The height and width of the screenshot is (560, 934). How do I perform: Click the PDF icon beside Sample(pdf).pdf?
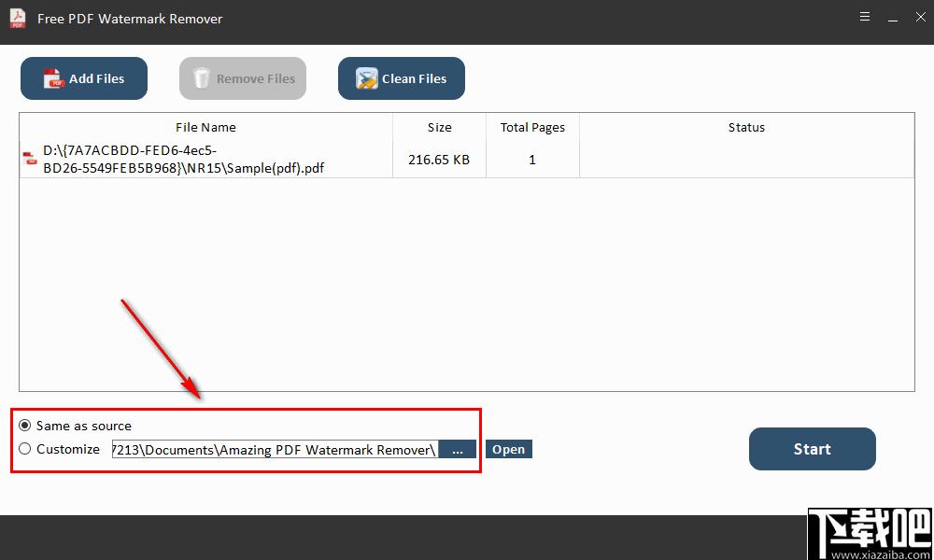click(30, 160)
